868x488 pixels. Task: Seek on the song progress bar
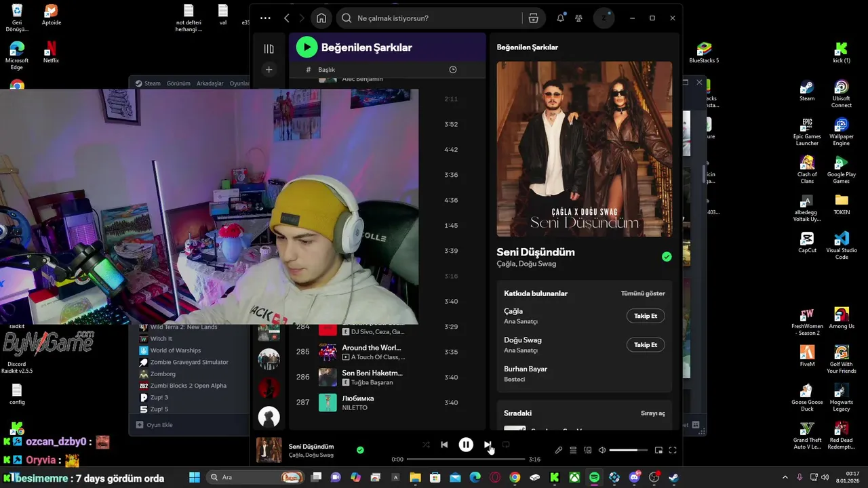pos(466,459)
